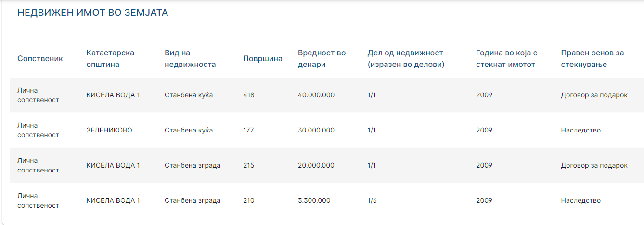644x225 pixels.
Task: Click the 40.000.000 value cell
Action: point(316,95)
